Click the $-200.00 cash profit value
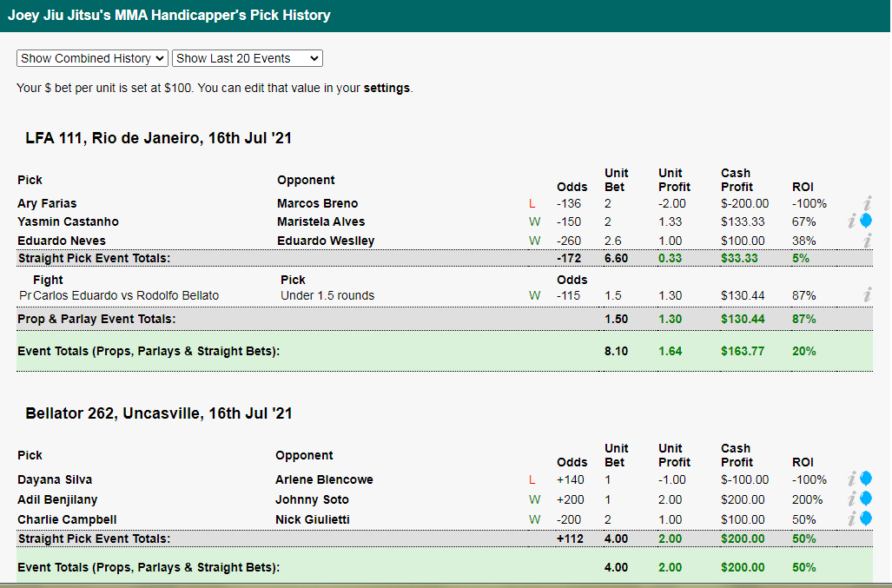892x588 pixels. [744, 203]
